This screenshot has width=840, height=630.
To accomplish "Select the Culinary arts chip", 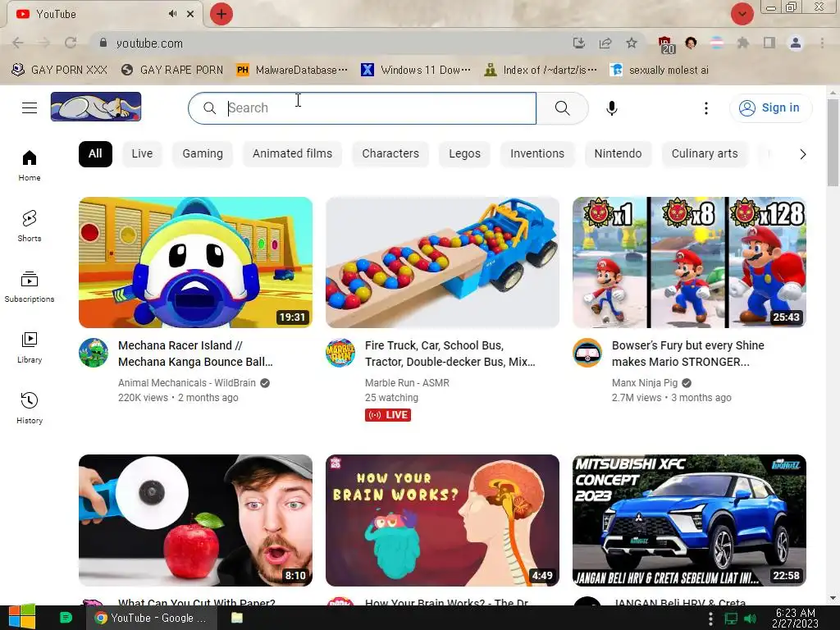I will [x=705, y=153].
